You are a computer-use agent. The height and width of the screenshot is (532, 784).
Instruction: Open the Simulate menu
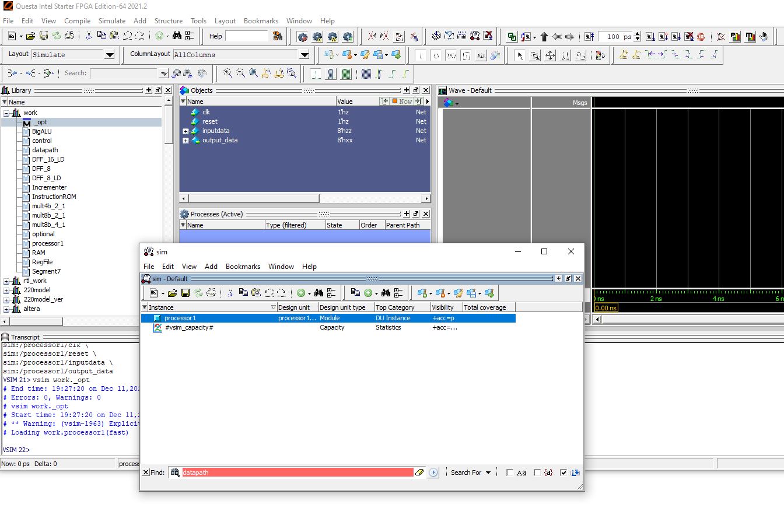click(111, 21)
